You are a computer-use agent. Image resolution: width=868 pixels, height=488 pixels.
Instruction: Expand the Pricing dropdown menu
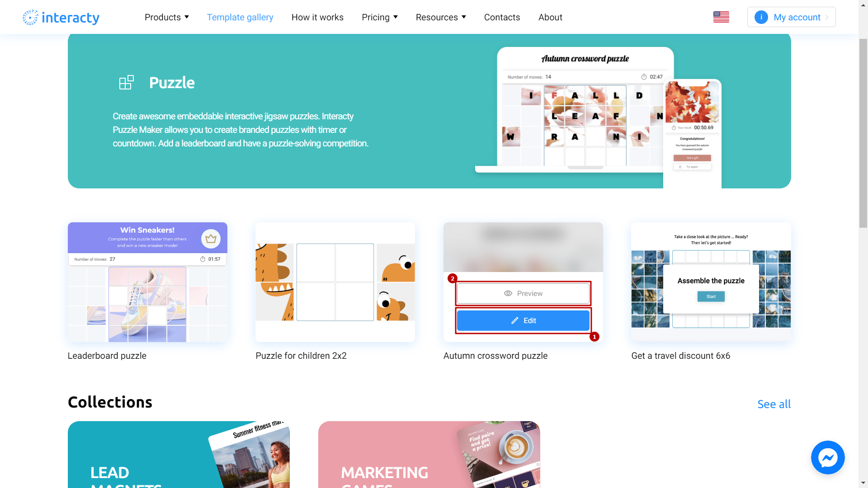pyautogui.click(x=380, y=17)
